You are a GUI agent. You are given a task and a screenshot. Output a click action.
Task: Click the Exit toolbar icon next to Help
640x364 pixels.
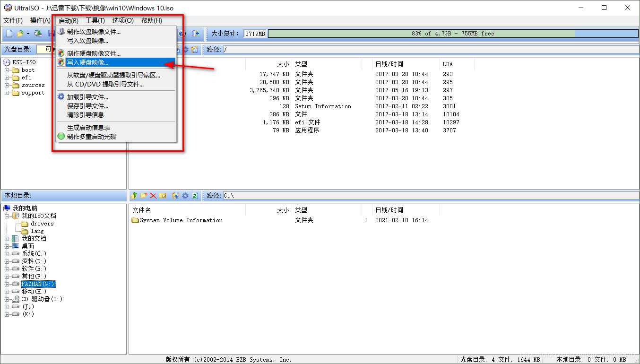[x=195, y=34]
